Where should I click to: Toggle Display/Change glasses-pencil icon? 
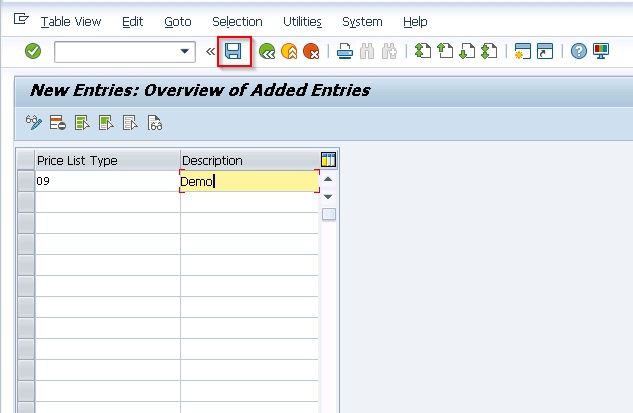[34, 123]
